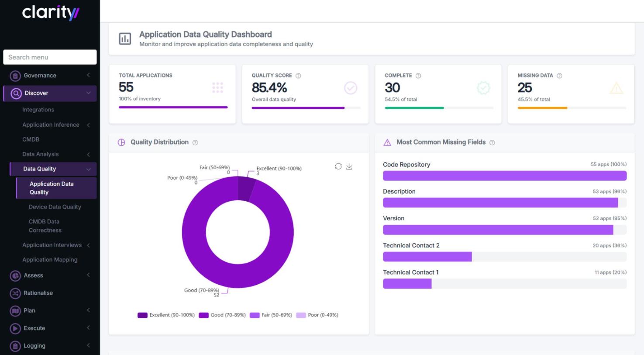Open Quality Score help tooltip icon
Screen dimensions: 644x355
point(299,76)
